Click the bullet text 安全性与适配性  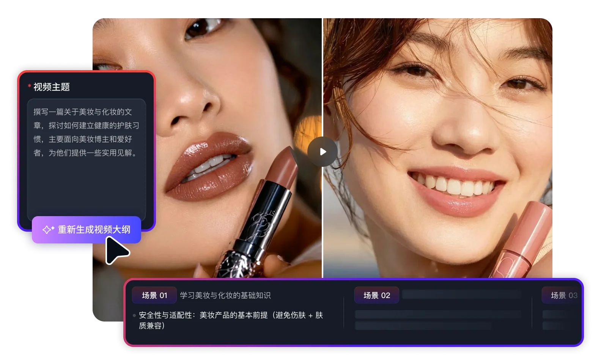(231, 320)
